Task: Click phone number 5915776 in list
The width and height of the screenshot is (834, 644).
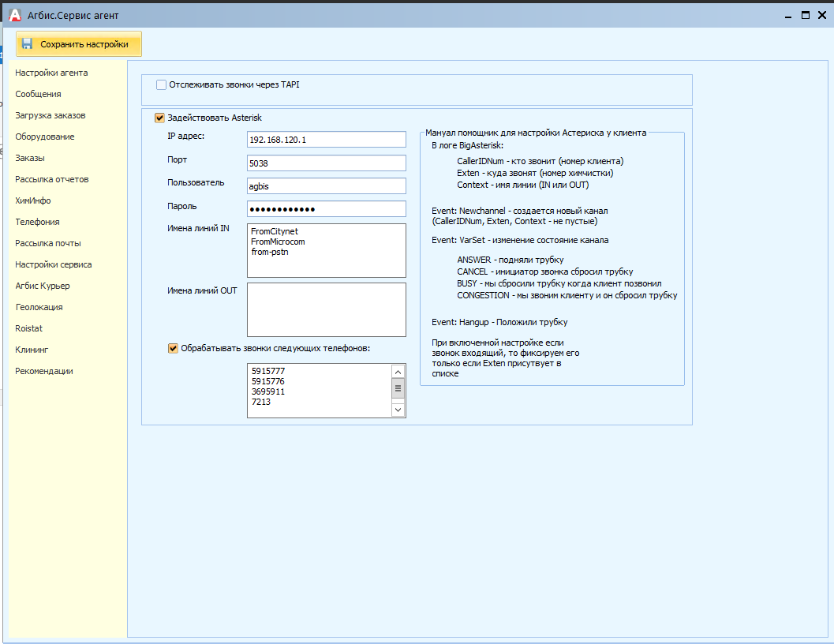Action: pos(268,381)
